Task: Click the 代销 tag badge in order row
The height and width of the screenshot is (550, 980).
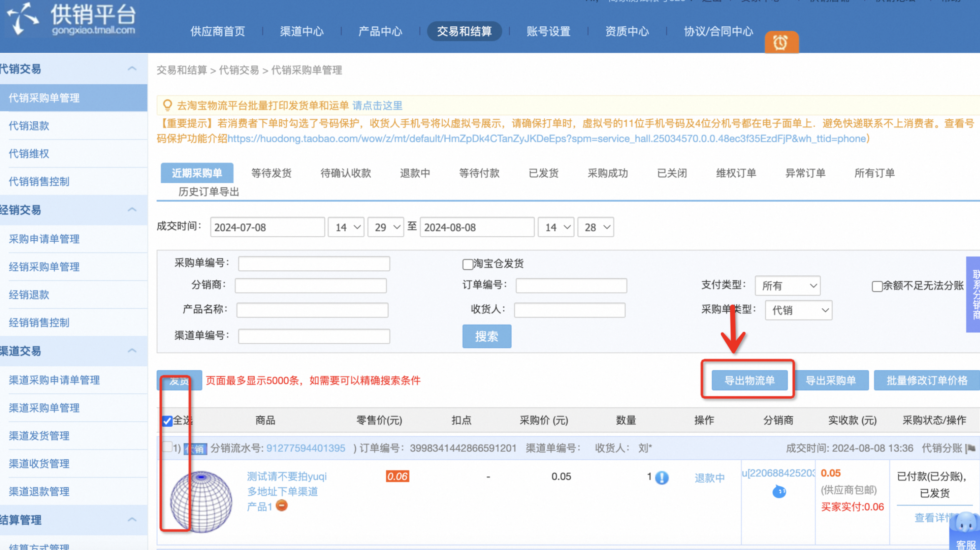Action: tap(195, 449)
